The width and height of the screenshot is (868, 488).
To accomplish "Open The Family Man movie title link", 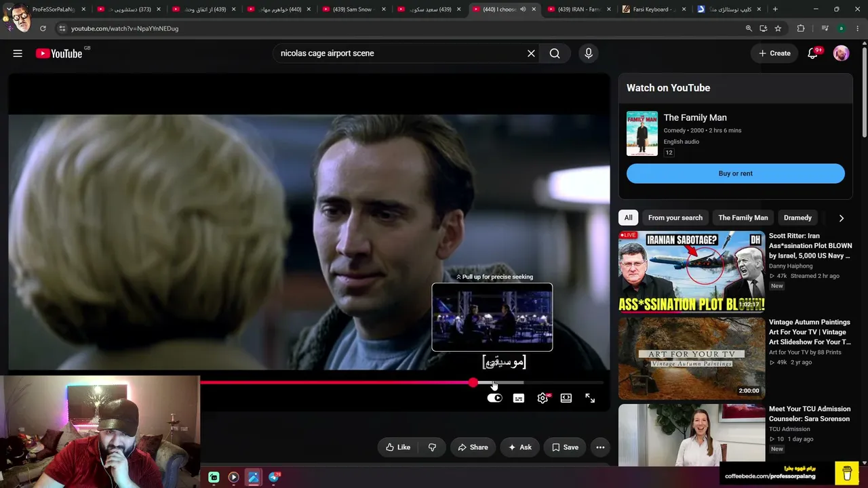I will [695, 118].
